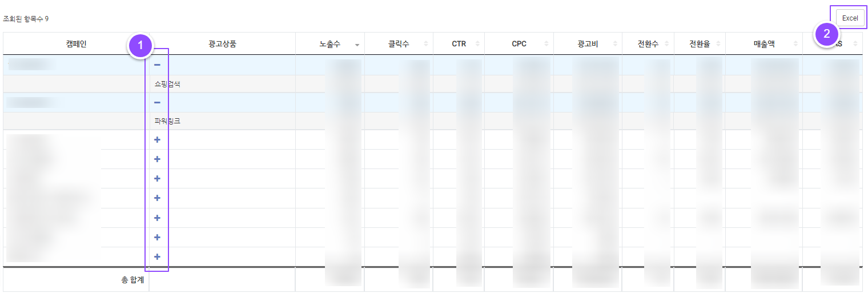
Task: Collapse the expanded row above 파워링크
Action: 157,103
